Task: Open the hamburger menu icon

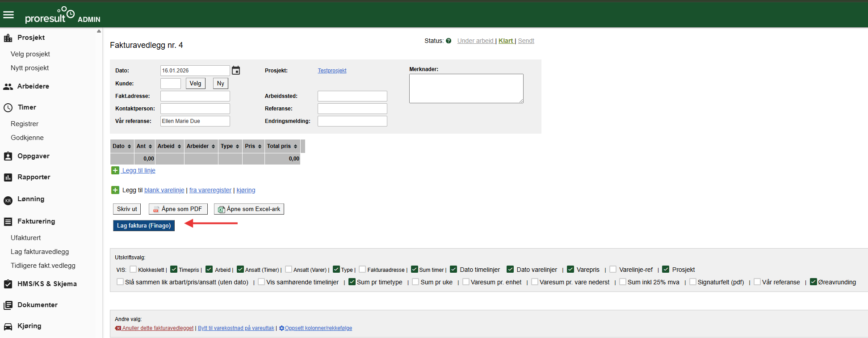Action: (x=8, y=15)
